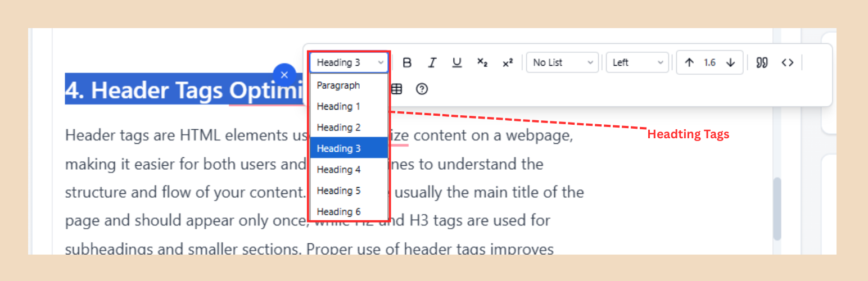This screenshot has width=868, height=281.
Task: Click the 1.6 line height value
Action: pyautogui.click(x=710, y=62)
